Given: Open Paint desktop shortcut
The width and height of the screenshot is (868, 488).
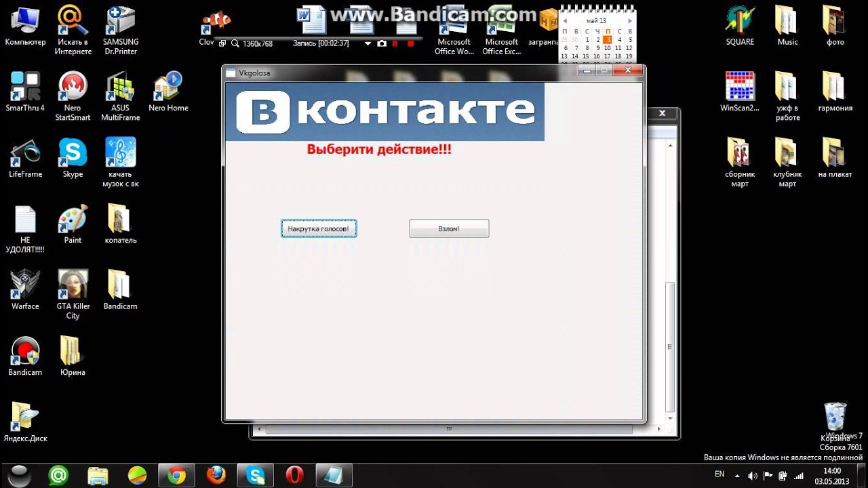Looking at the screenshot, I should [73, 224].
